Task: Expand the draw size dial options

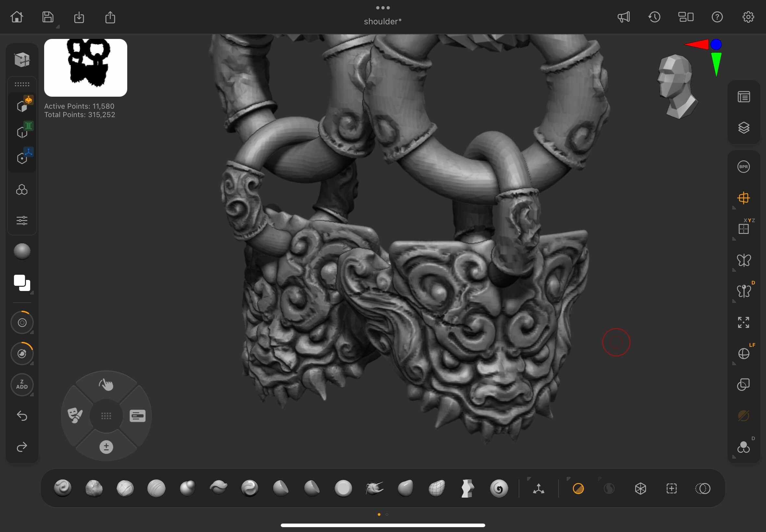Action: point(32,332)
